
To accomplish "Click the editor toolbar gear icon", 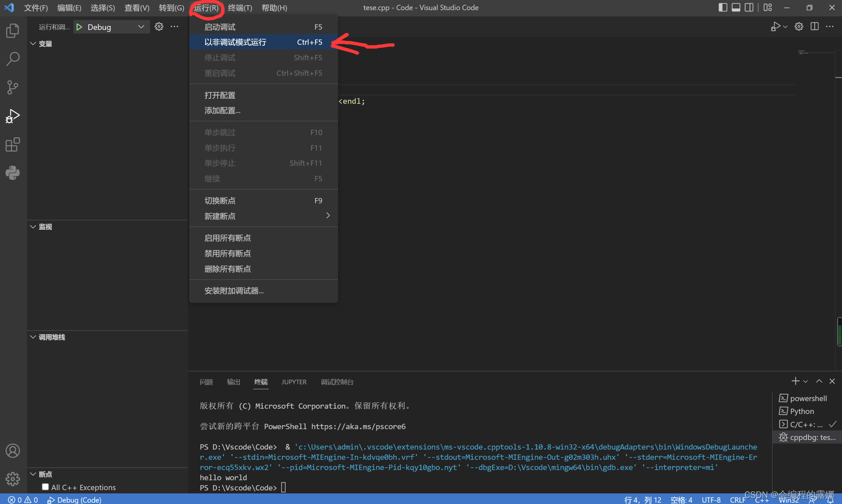I will tap(799, 27).
